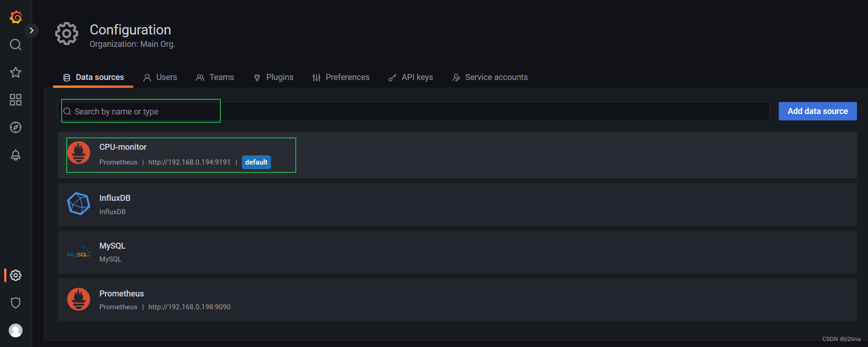The height and width of the screenshot is (347, 868).
Task: Click the MySQL dolphin logo icon
Action: [x=79, y=252]
